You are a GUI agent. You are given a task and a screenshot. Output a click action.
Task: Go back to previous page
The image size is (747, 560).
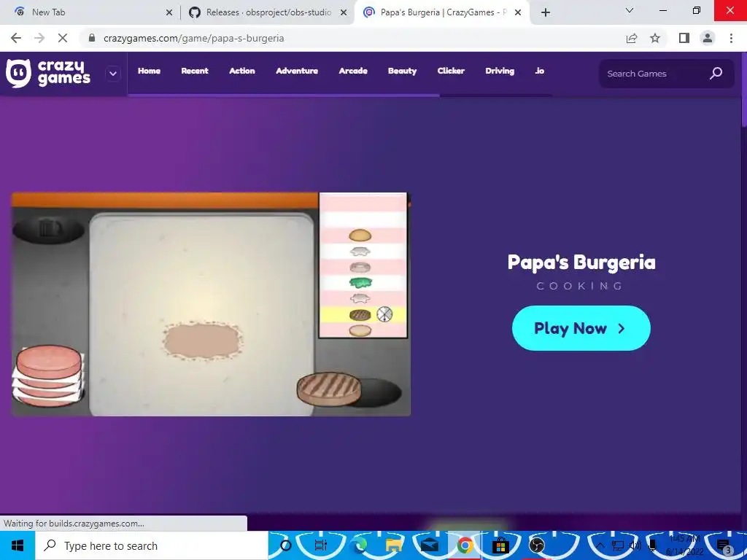click(16, 38)
